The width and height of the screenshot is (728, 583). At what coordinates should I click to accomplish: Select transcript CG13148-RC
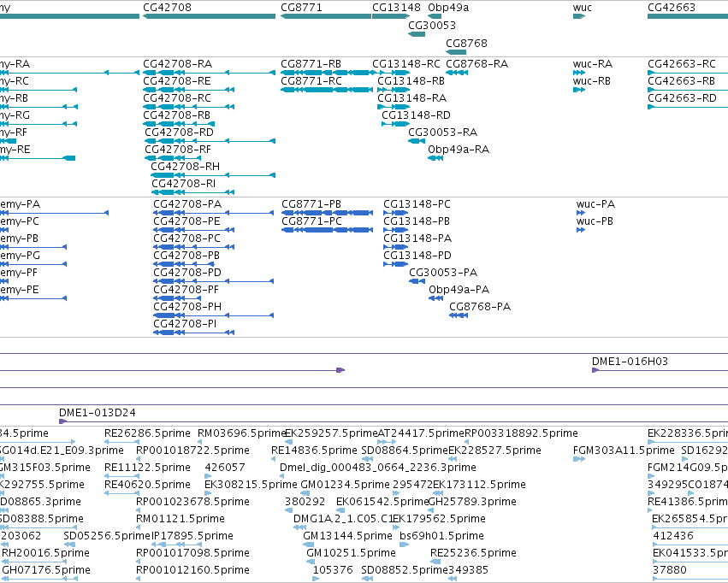[x=391, y=73]
